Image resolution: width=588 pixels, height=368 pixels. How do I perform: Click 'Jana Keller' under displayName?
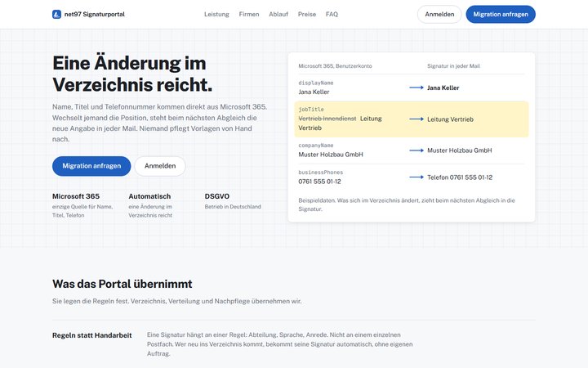coord(314,92)
